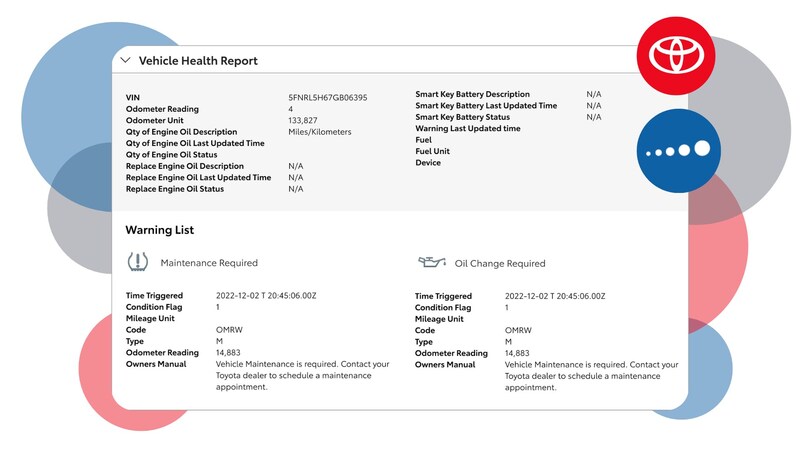The height and width of the screenshot is (450, 800).
Task: Click the 133,827 value in the report
Action: point(303,120)
